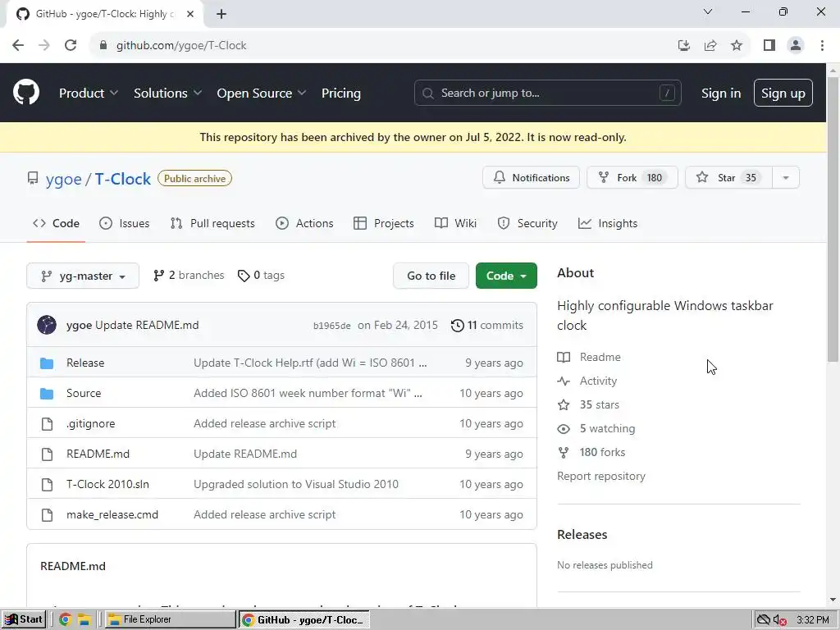Screen dimensions: 840x630
Task: Open the Pricing page
Action: coord(341,94)
